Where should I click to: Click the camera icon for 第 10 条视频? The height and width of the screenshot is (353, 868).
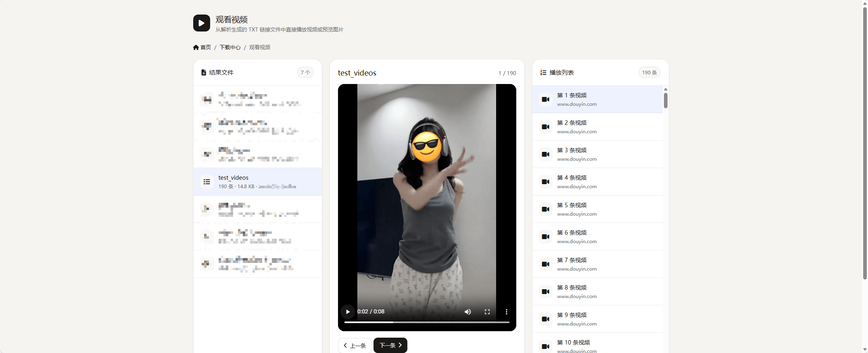tap(546, 347)
